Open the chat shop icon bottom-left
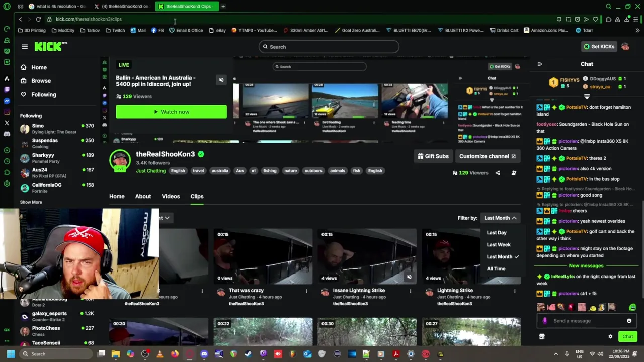Screen dimensions: 644x362 542,337
